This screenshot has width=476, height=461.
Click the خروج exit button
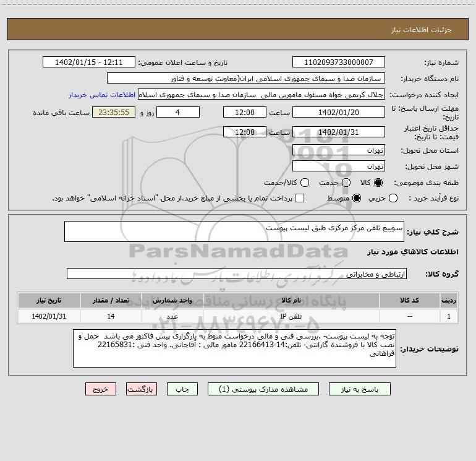coord(101,389)
